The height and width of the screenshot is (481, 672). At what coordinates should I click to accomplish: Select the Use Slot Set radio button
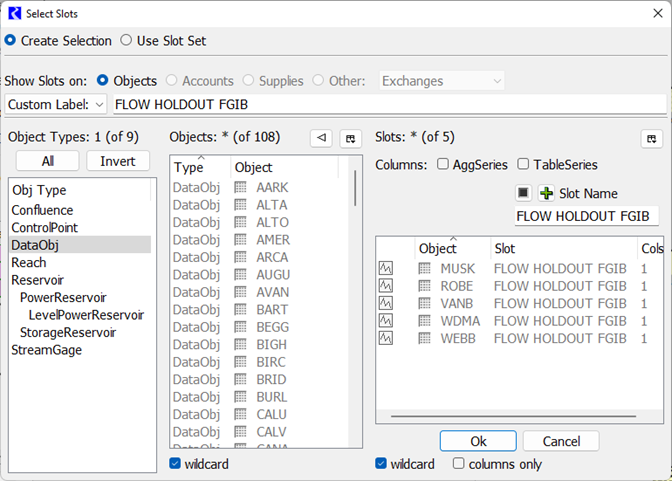[x=126, y=40]
